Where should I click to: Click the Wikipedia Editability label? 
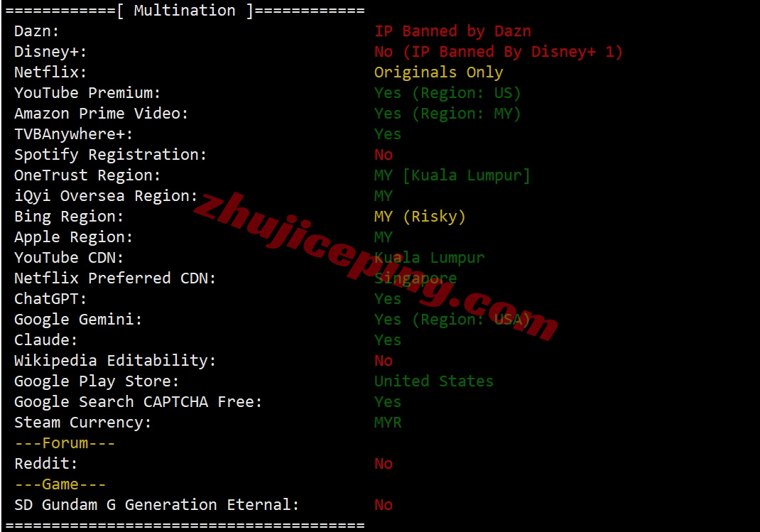click(115, 361)
